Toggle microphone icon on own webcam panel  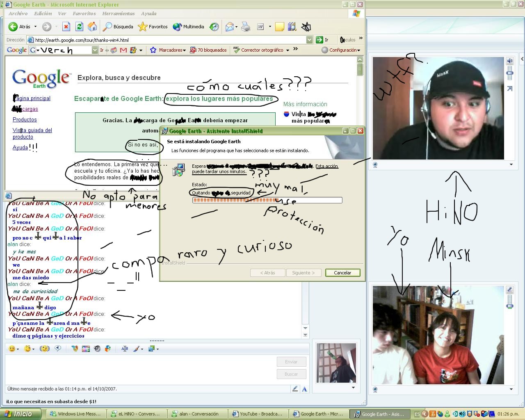[x=510, y=289]
